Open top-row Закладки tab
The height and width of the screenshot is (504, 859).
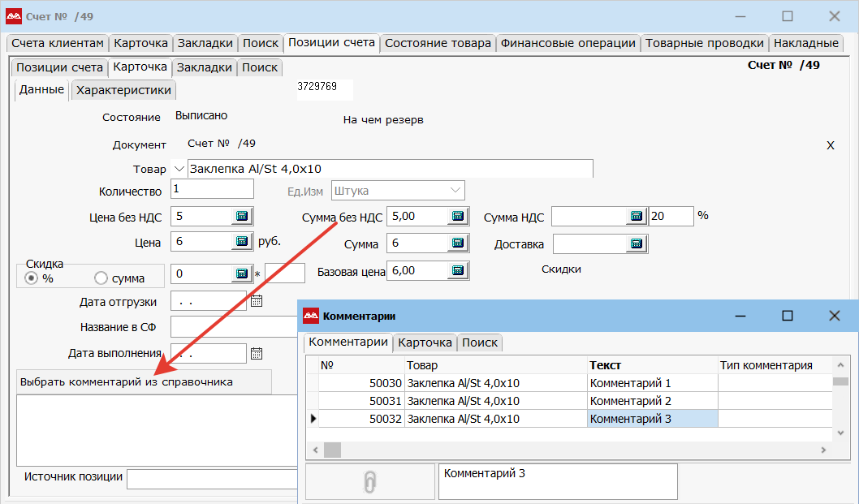pyautogui.click(x=205, y=43)
